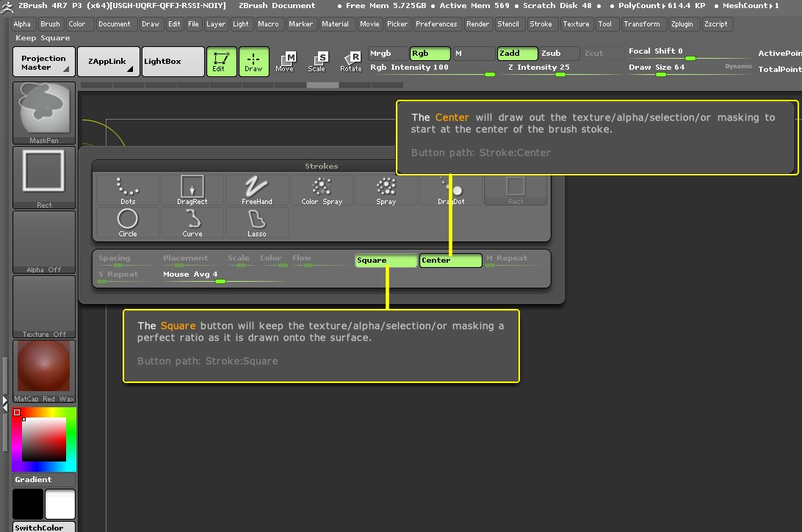
Task: Toggle the Zcut mode button
Action: [x=601, y=53]
